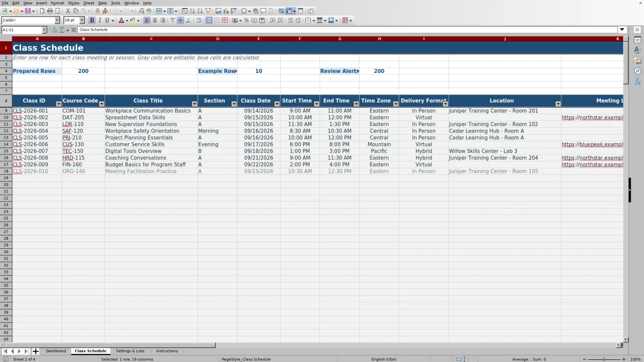Click the AutoFilter funnel icon
This screenshot has height=362, width=644.
[x=208, y=11]
